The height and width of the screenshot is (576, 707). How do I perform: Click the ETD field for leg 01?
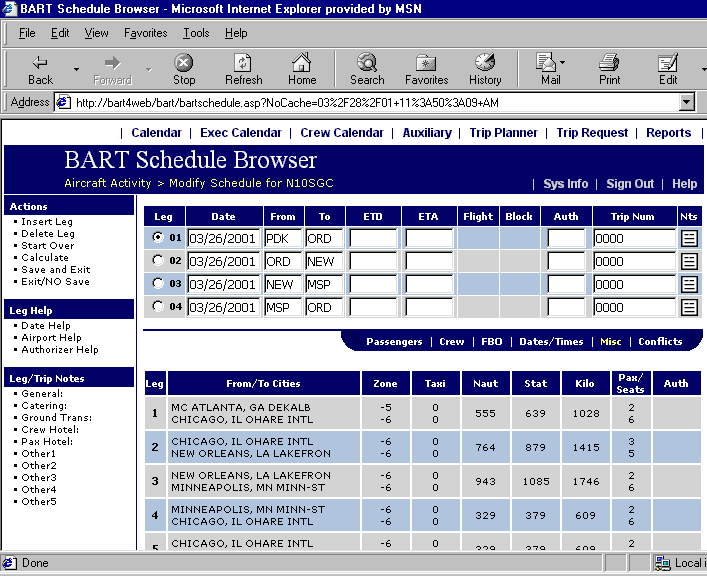pos(373,239)
